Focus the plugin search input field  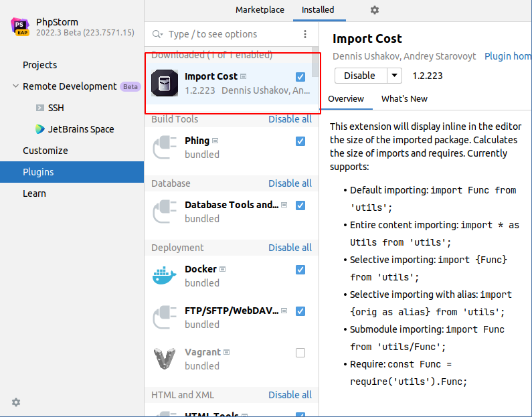231,34
